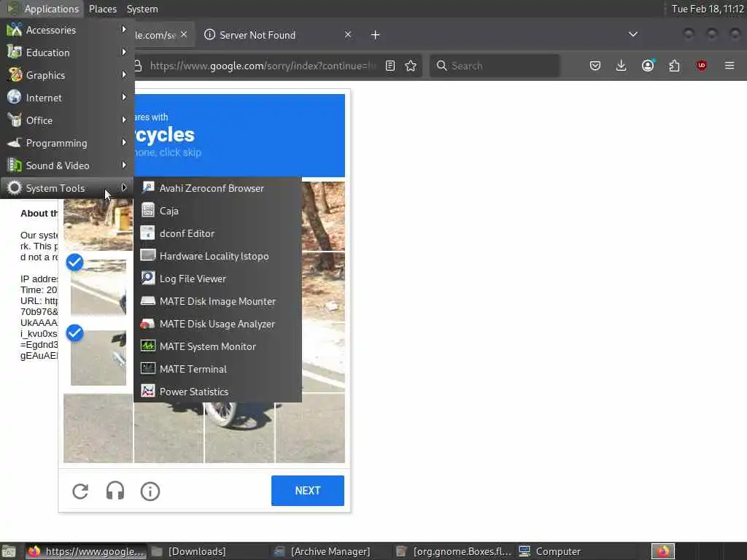Click the Log File Viewer magnifier icon
Screen dimensions: 747x560
(147, 278)
